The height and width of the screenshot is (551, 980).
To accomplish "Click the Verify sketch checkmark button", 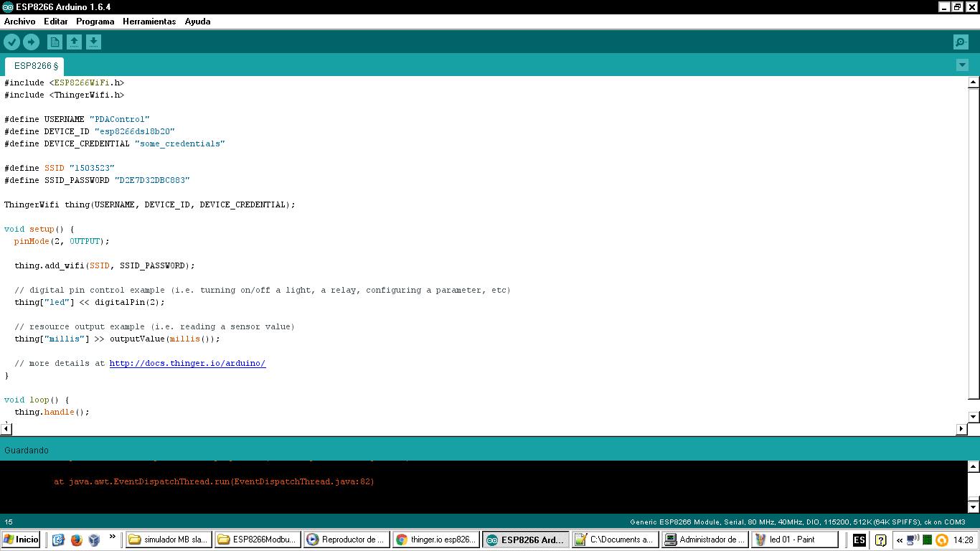I will tap(12, 42).
